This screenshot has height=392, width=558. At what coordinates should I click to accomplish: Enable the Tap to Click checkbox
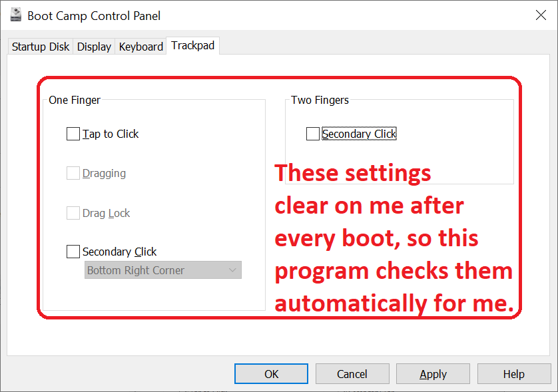click(x=73, y=134)
